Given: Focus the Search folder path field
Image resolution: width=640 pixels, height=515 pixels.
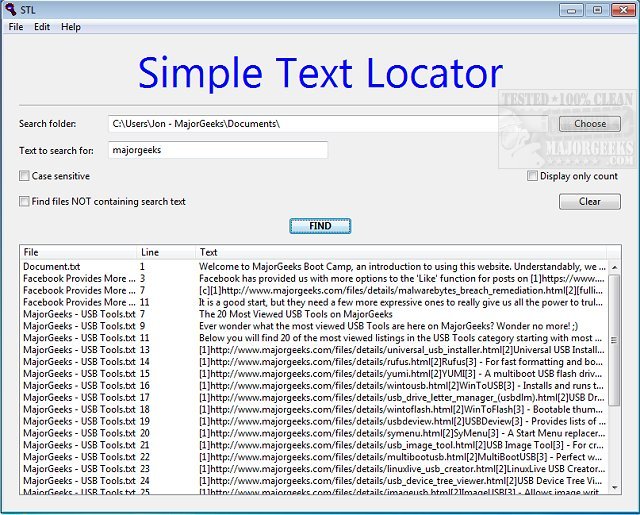Looking at the screenshot, I should [x=328, y=124].
